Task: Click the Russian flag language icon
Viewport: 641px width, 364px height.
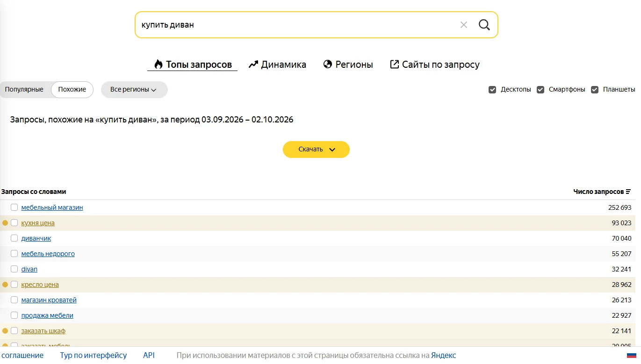Action: click(632, 356)
